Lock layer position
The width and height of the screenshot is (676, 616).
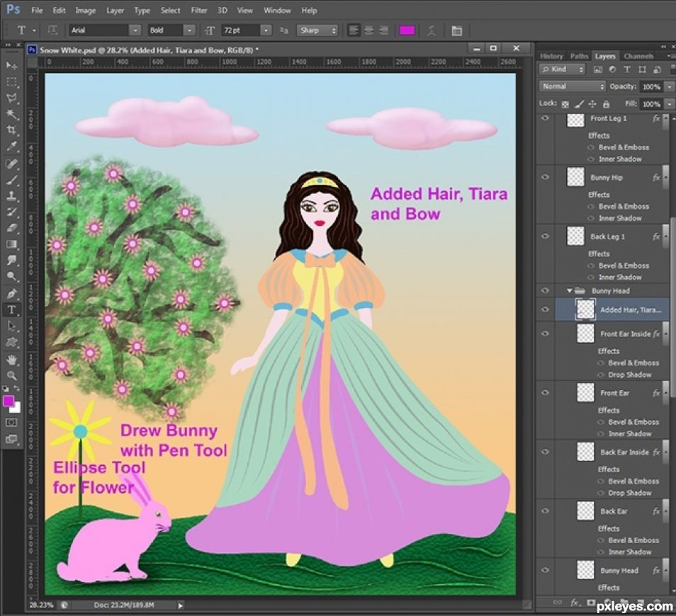[592, 104]
